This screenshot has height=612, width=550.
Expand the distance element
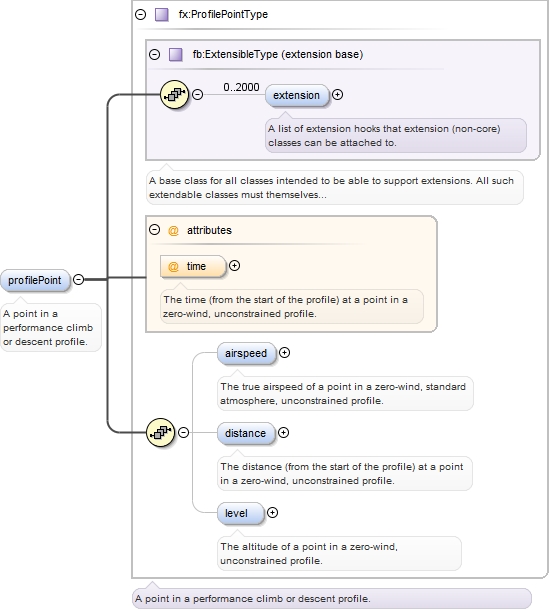[x=283, y=432]
